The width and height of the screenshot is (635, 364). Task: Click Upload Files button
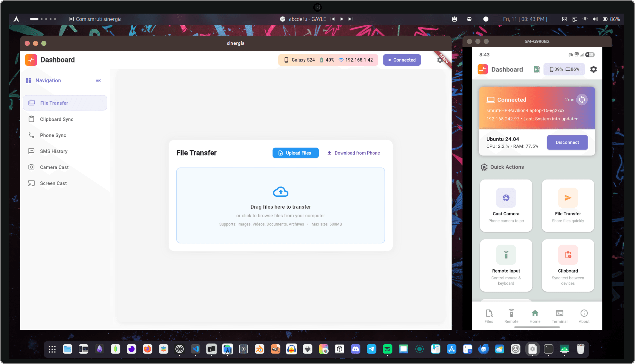click(295, 153)
